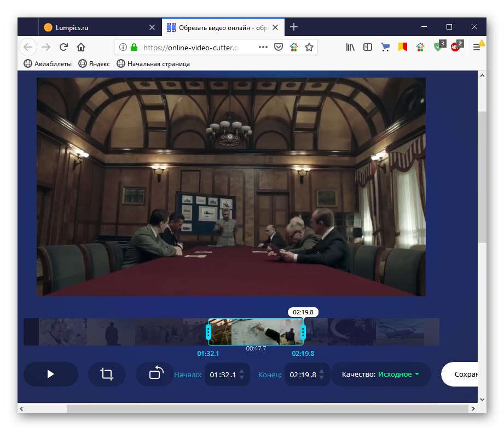Click the right trim handle on timeline
The height and width of the screenshot is (433, 504).
[x=303, y=332]
